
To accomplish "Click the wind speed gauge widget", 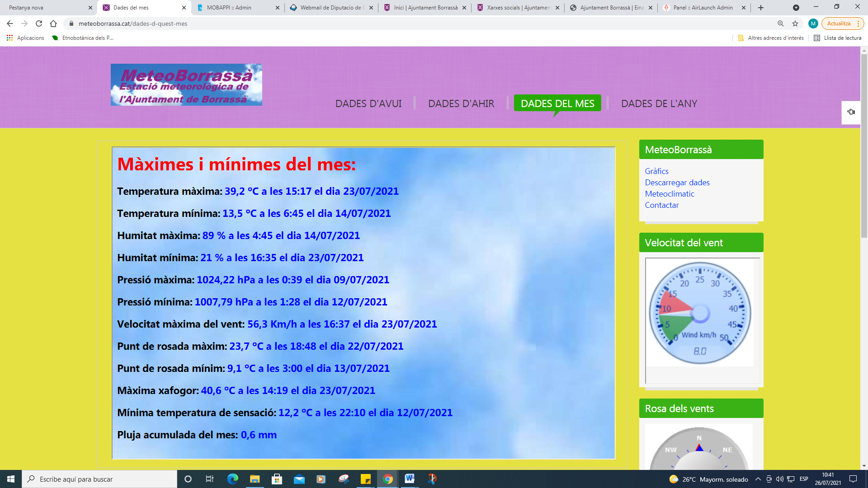I will tap(700, 313).
